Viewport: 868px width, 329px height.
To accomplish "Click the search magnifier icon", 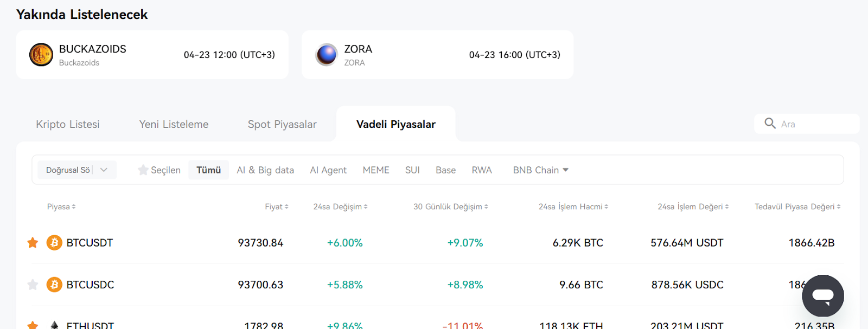I will [770, 124].
